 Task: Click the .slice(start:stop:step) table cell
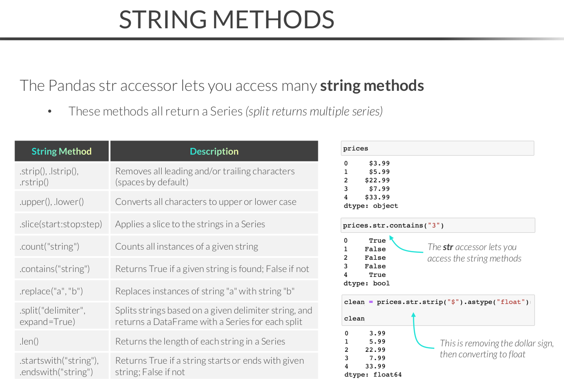coord(62,224)
